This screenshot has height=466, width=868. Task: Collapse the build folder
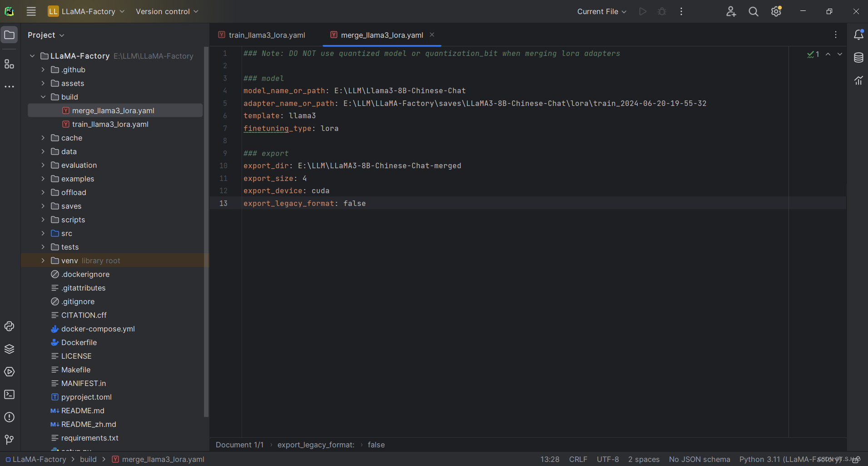point(43,97)
